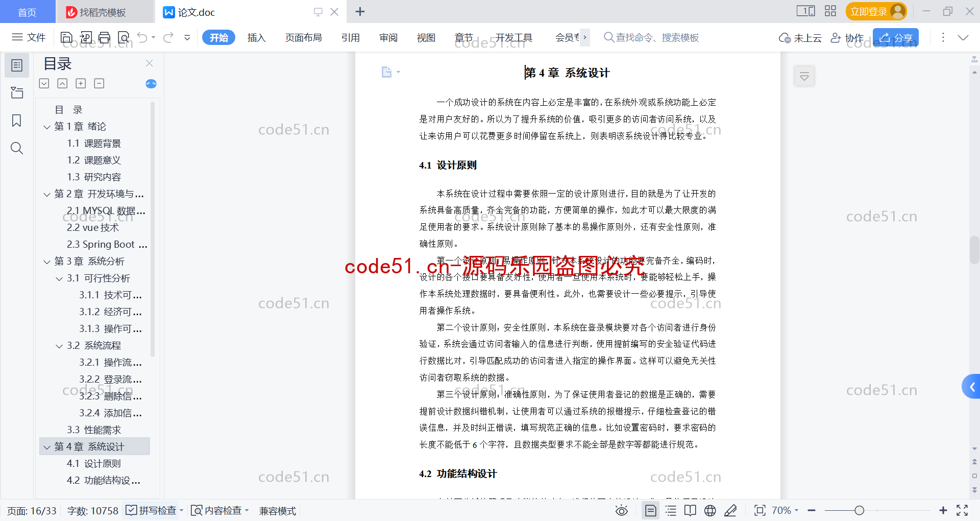Click the print preview icon
This screenshot has width=980, height=521.
click(x=124, y=37)
